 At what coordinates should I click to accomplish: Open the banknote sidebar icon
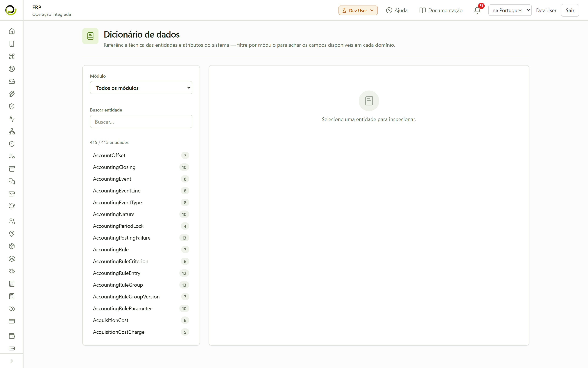12,348
